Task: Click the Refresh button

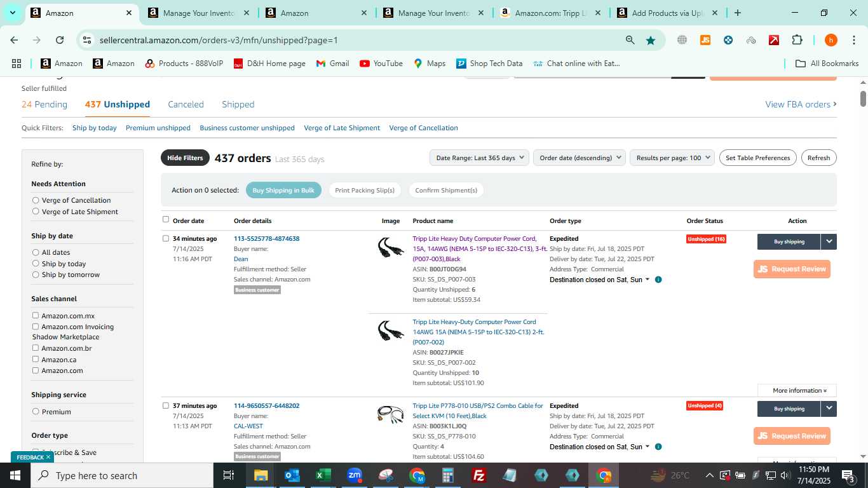Action: point(818,158)
